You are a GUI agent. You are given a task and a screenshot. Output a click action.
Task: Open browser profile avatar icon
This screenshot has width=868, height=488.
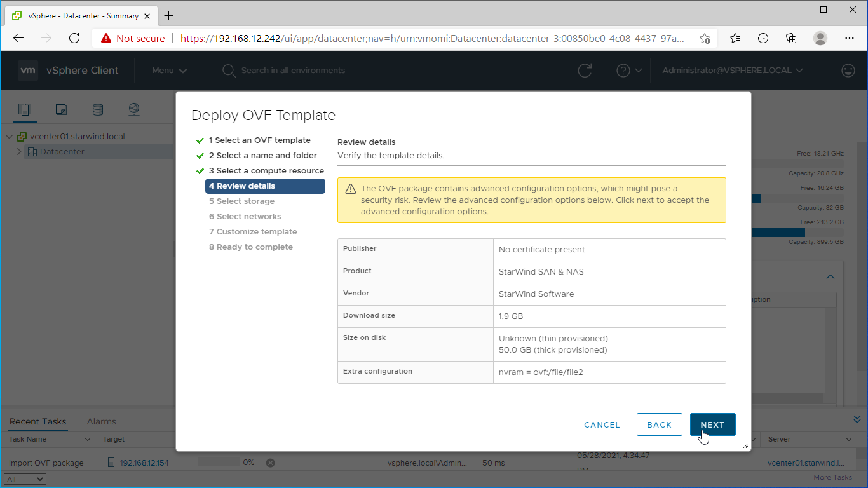pyautogui.click(x=820, y=38)
